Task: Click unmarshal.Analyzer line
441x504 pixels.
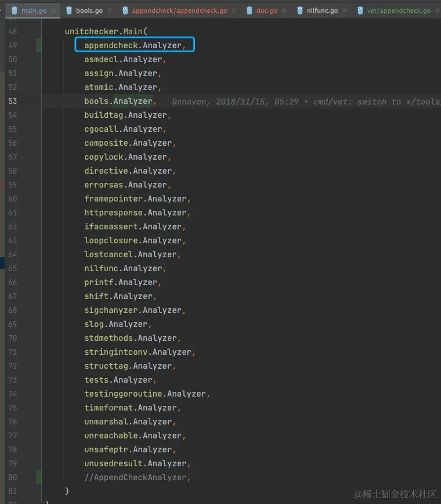Action: coord(130,422)
